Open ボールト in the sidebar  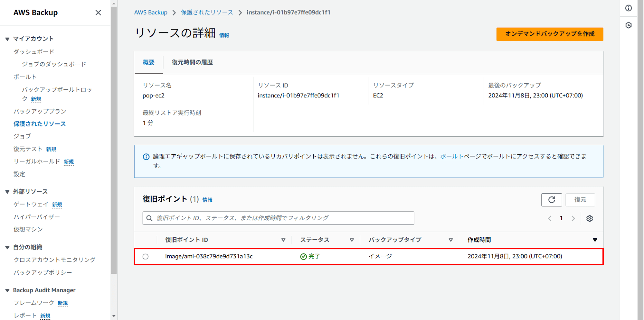(25, 77)
